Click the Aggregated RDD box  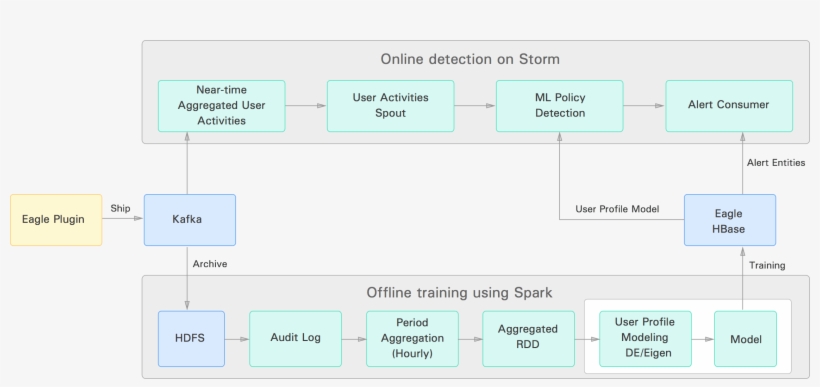click(x=528, y=338)
